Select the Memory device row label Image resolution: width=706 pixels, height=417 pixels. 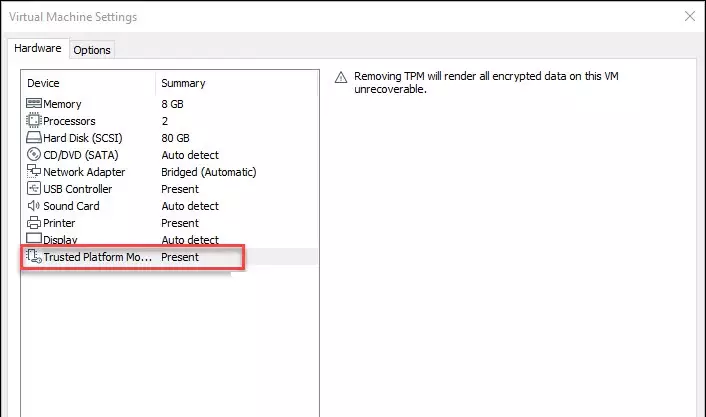click(x=62, y=104)
